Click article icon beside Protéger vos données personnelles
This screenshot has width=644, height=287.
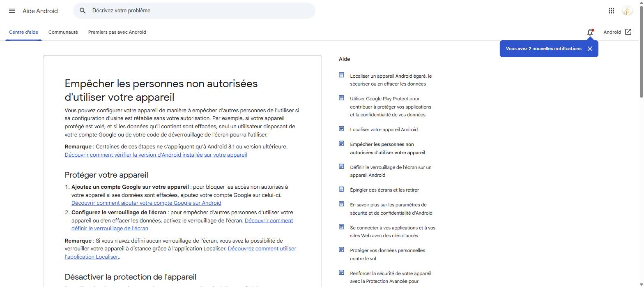click(x=341, y=250)
